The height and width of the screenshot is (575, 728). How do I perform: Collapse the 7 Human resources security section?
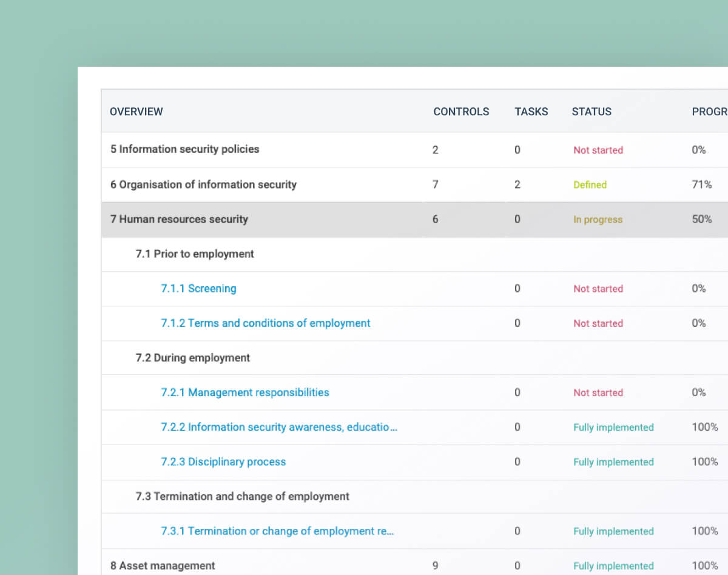click(x=179, y=219)
